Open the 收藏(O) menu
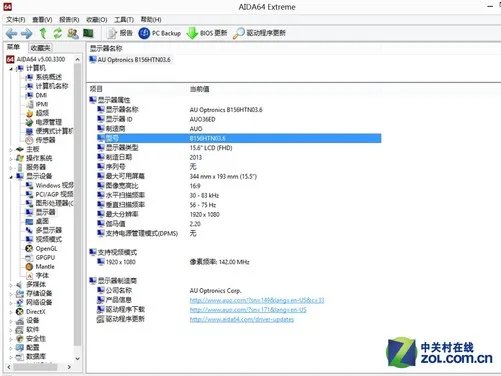 coord(97,20)
